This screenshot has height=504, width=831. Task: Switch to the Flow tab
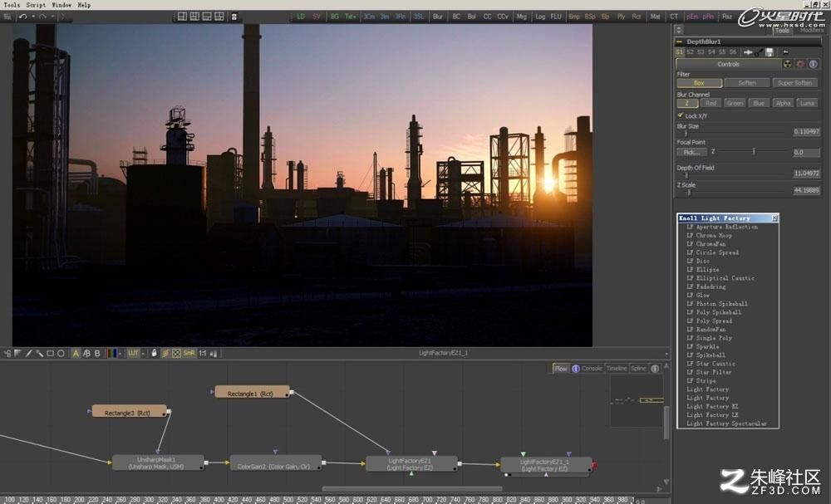(x=561, y=369)
